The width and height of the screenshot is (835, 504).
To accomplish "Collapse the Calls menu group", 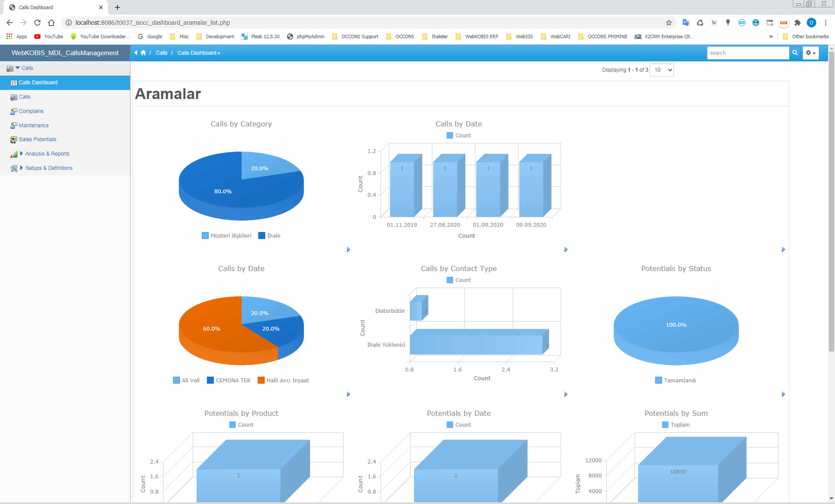I will [x=17, y=68].
